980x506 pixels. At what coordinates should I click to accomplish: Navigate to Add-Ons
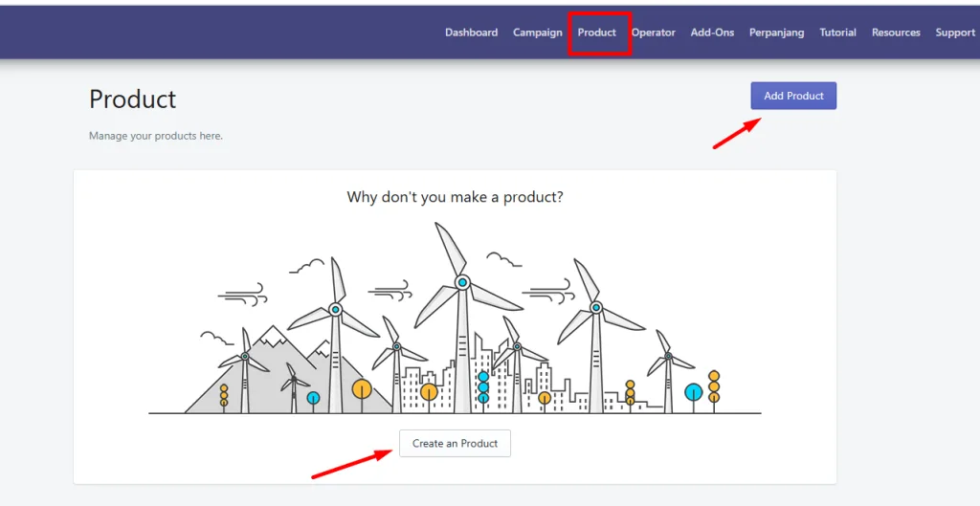click(x=712, y=33)
